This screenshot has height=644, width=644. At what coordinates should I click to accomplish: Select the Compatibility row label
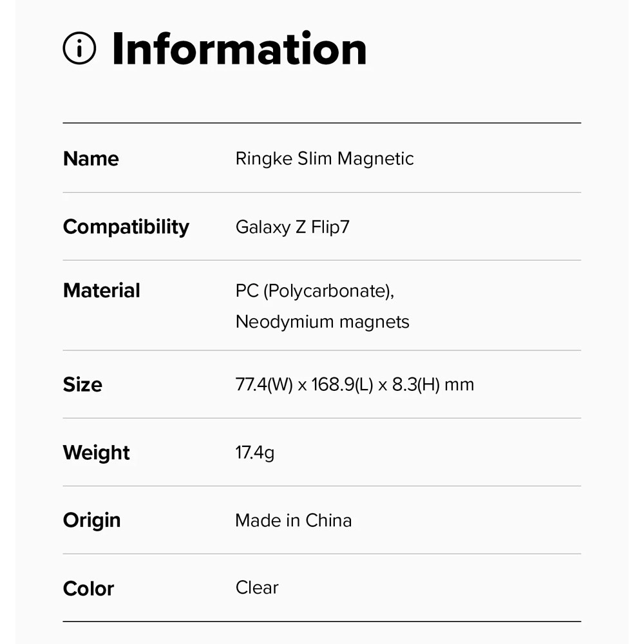[x=126, y=227]
